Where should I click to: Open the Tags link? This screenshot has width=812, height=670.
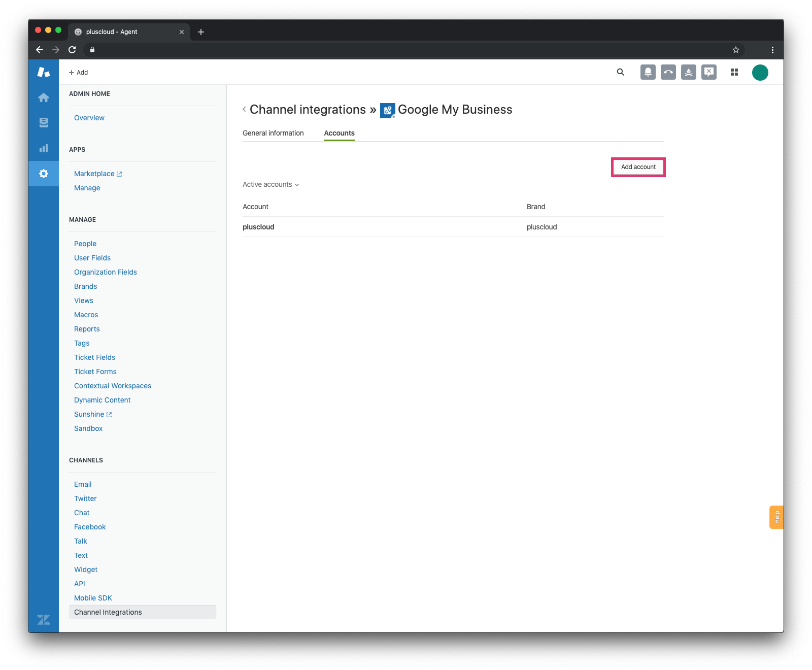pyautogui.click(x=82, y=343)
